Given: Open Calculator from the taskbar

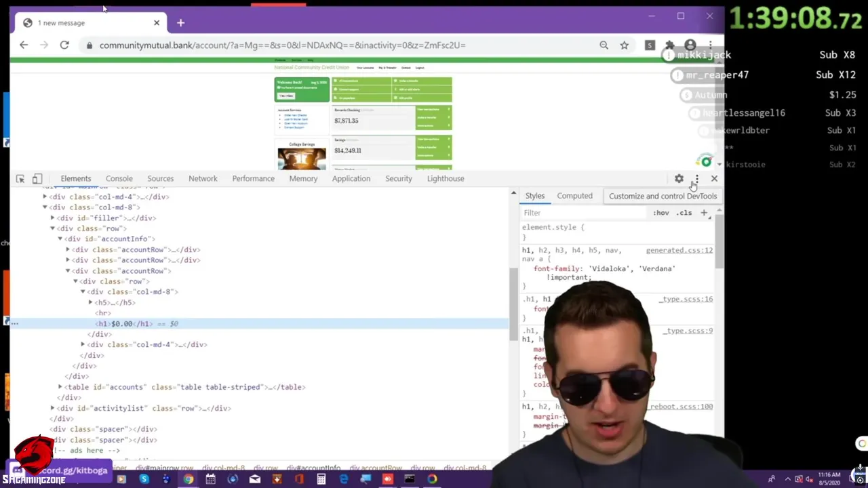Looking at the screenshot, I should 321,480.
